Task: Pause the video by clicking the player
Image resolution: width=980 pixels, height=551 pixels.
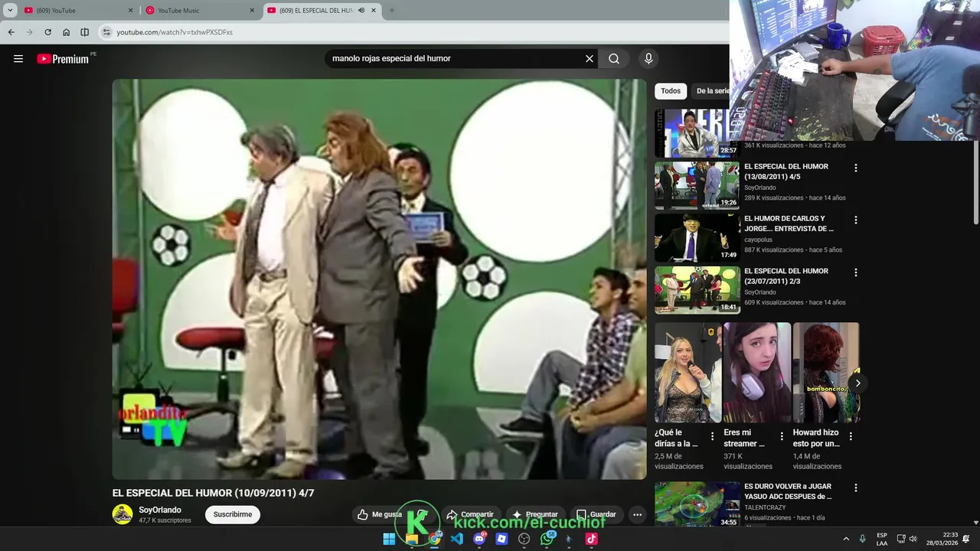Action: (x=379, y=279)
